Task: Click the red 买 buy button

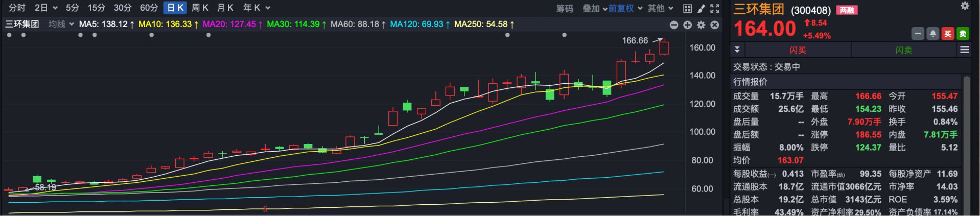Action: (x=948, y=34)
